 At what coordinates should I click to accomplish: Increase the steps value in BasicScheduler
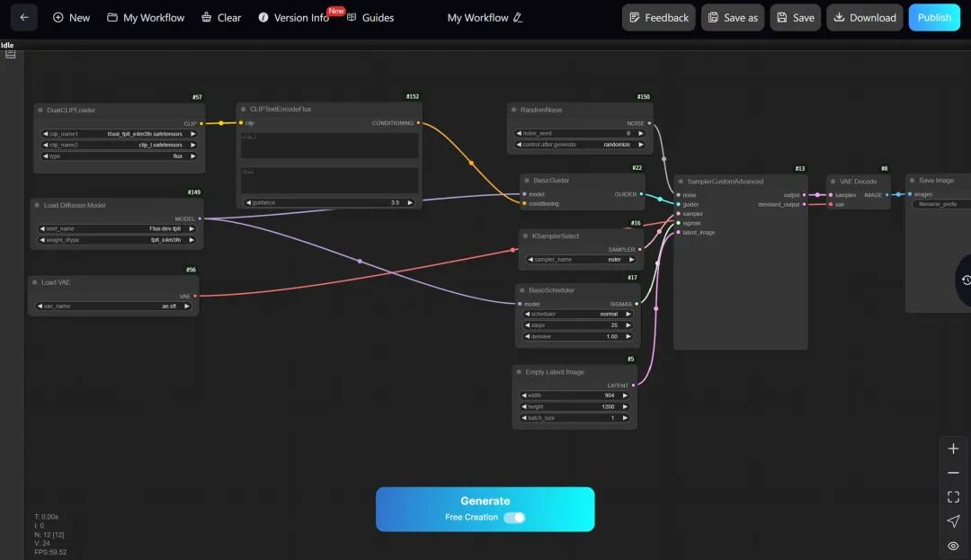tap(628, 324)
